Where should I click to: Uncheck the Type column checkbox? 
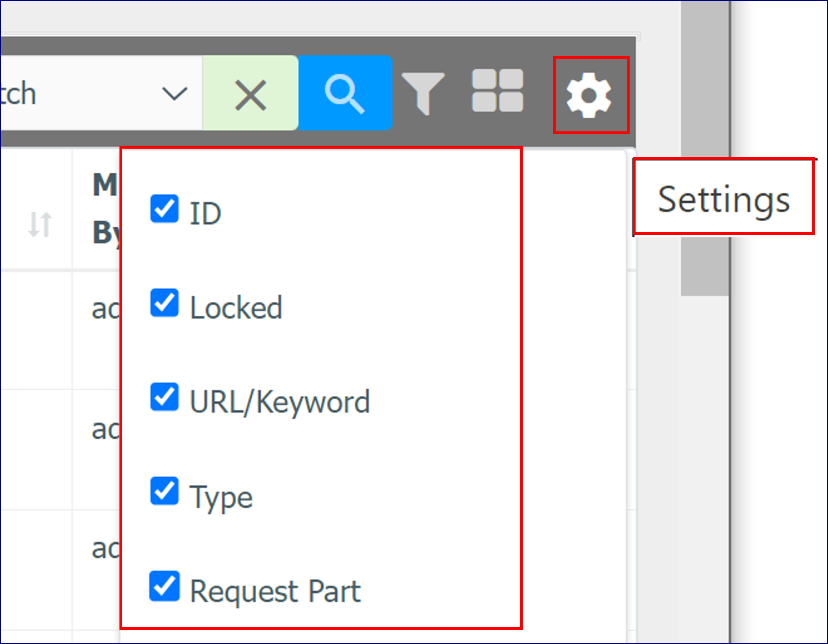coord(164,491)
